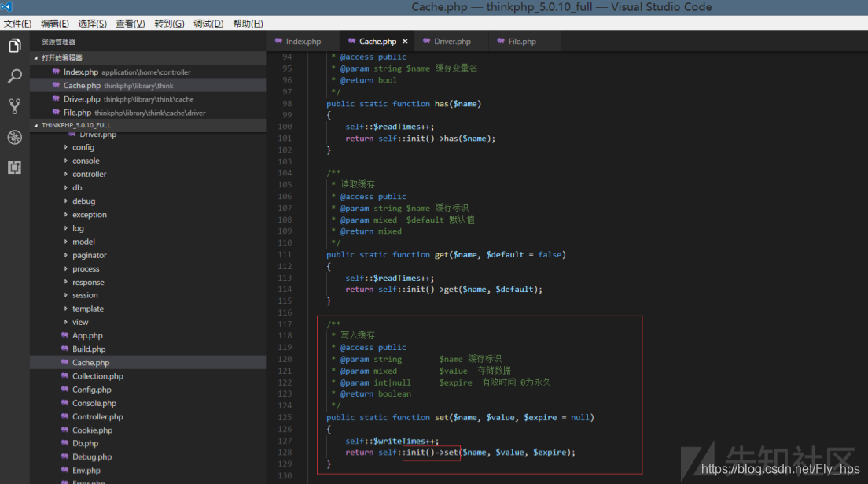Click 'get($name, $default = false)' function signature
This screenshot has height=484, width=868.
coord(500,254)
